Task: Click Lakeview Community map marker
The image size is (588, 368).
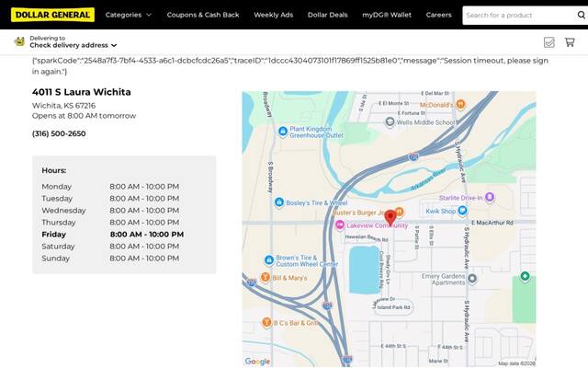Action: click(x=340, y=224)
